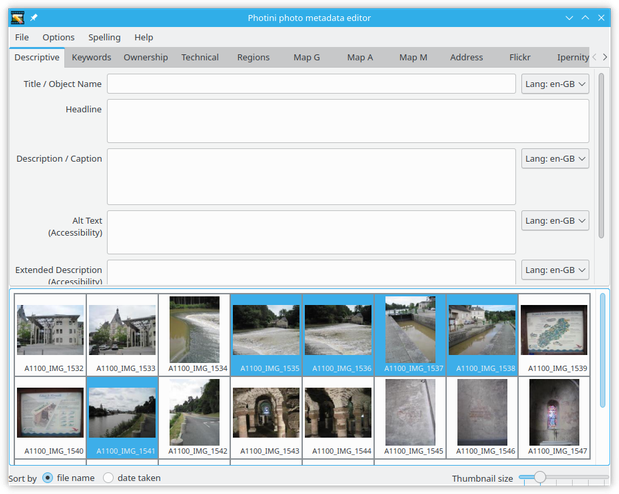This screenshot has height=494, width=619.
Task: Switch to the Descriptive tab
Action: pyautogui.click(x=37, y=58)
